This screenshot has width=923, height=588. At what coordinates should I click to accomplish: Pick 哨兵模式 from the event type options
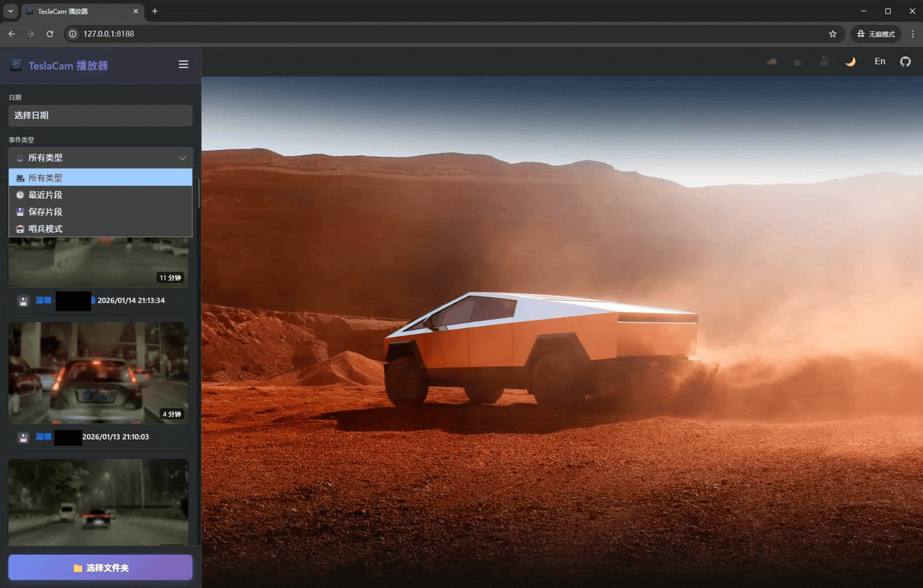click(x=45, y=229)
